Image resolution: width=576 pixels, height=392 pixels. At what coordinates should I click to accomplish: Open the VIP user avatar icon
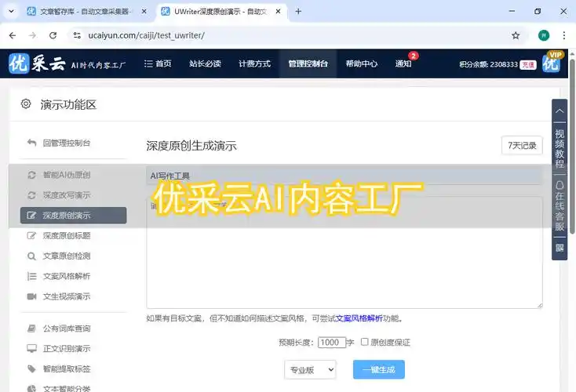tap(552, 62)
